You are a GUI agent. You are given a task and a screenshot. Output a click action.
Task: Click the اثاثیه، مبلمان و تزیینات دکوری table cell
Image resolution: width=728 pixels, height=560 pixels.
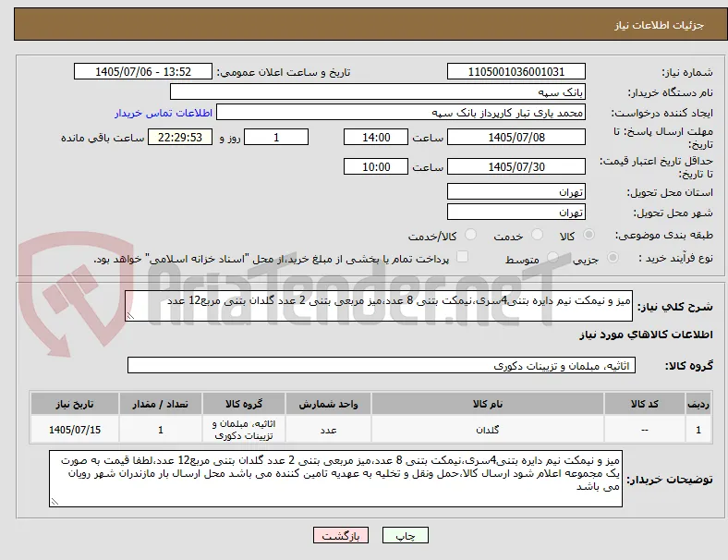(244, 430)
